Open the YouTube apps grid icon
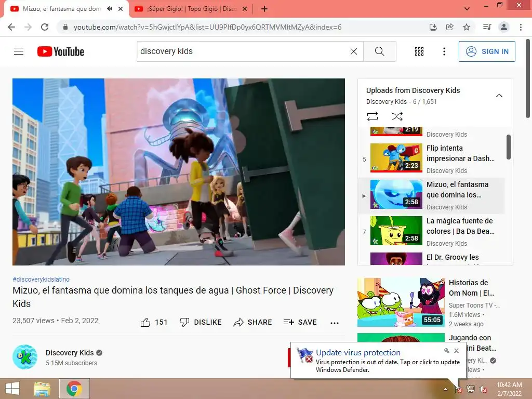Screen dimensions: 532x399 [419, 51]
